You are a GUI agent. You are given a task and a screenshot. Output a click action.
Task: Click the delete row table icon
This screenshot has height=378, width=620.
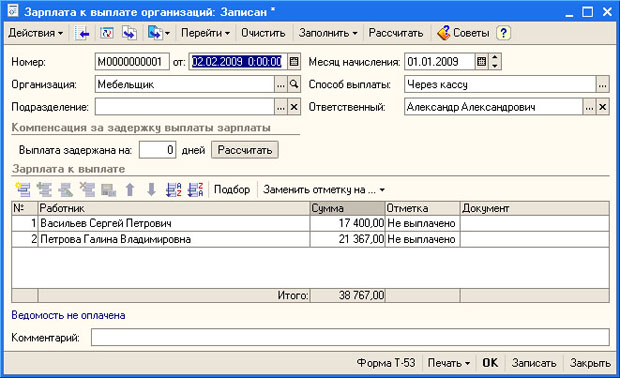[87, 189]
